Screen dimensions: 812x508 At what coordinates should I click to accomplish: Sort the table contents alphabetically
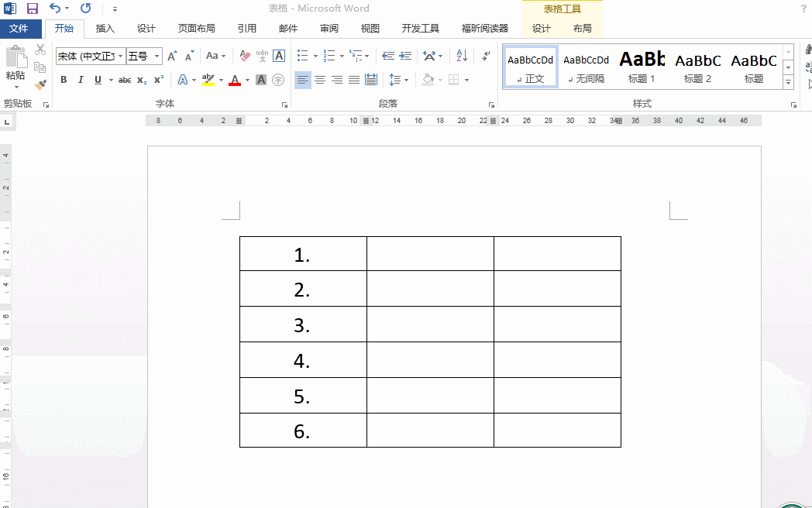point(461,55)
